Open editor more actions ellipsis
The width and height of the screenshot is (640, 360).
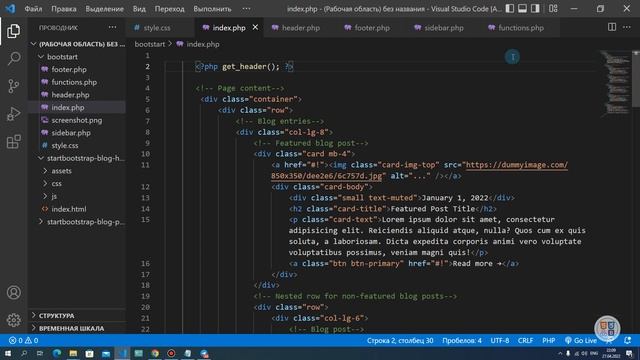(627, 27)
